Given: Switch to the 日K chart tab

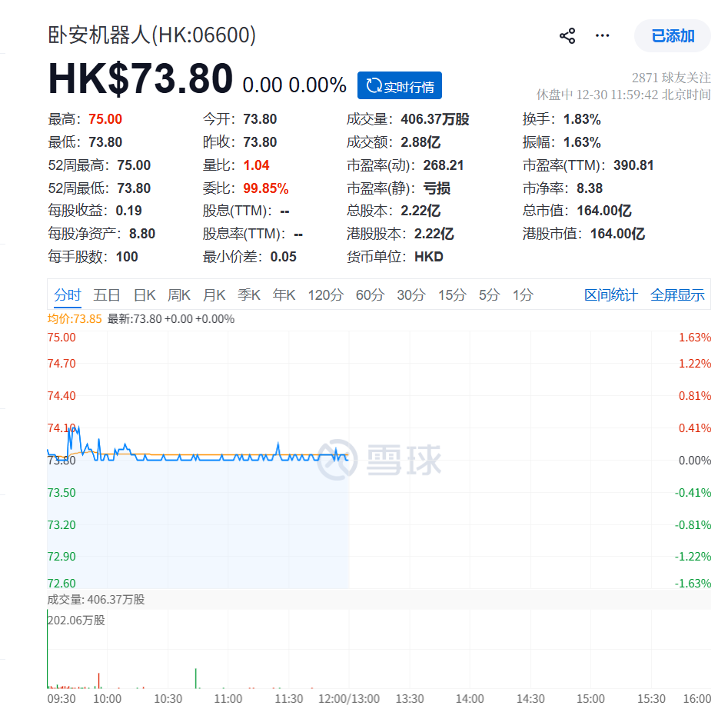Looking at the screenshot, I should (145, 295).
